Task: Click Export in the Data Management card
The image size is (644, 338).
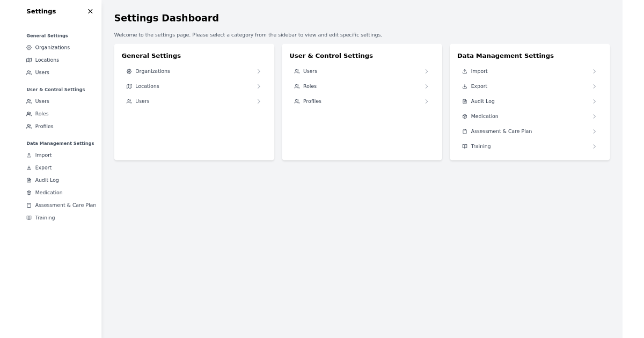Action: tap(478, 86)
